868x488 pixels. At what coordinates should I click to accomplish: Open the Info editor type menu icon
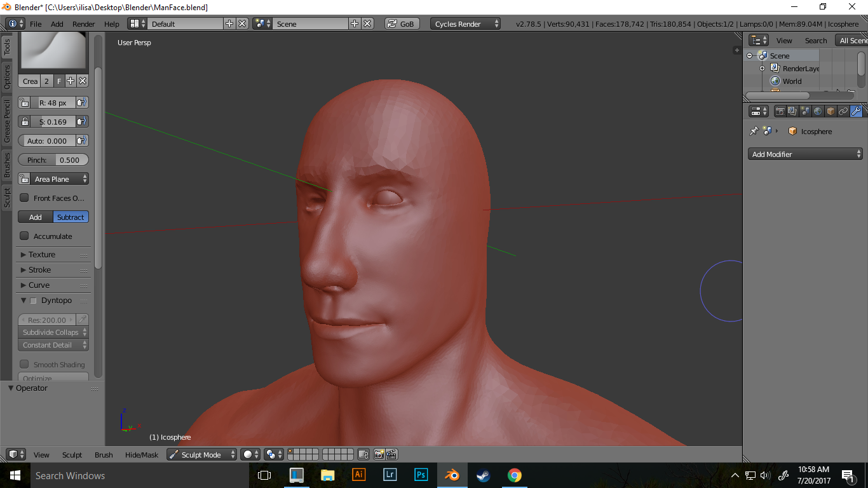click(15, 24)
